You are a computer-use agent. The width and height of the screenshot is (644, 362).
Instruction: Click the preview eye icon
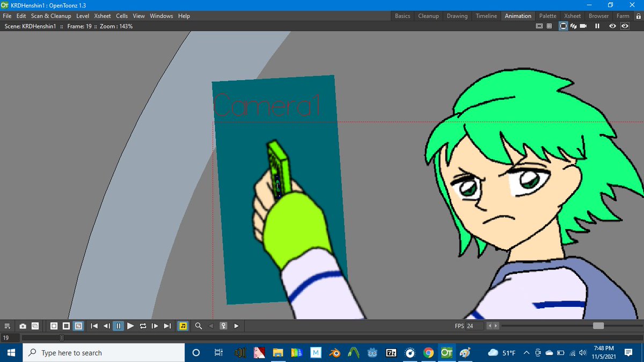(612, 26)
